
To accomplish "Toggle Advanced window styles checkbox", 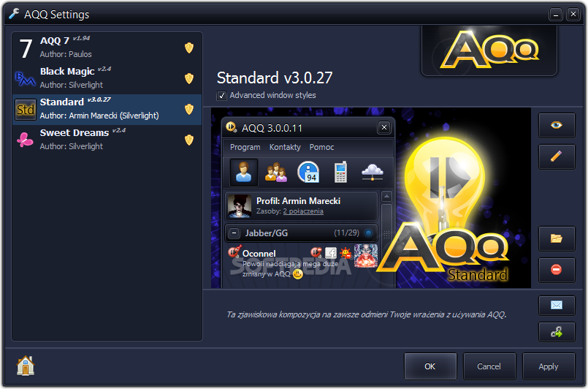I will click(221, 95).
